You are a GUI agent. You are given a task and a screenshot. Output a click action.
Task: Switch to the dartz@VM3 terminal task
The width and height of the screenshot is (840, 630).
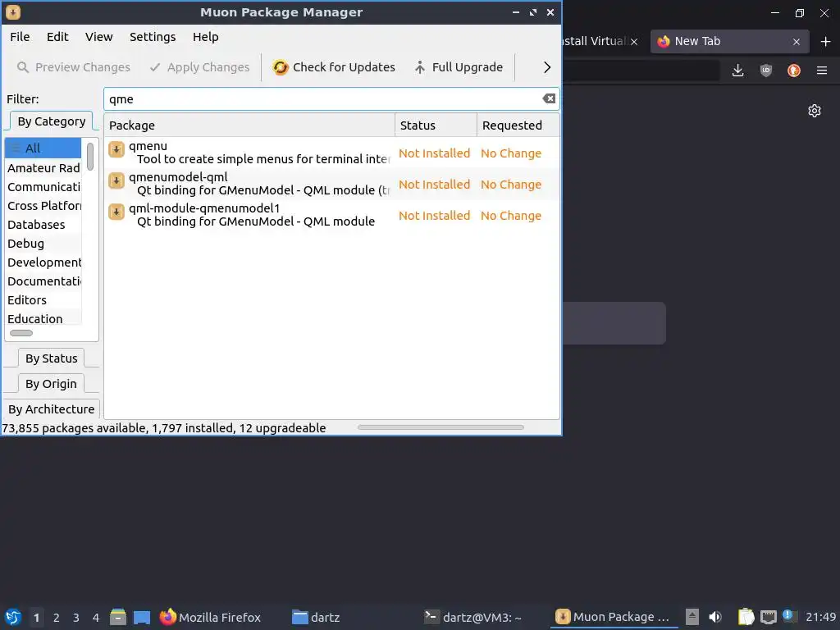click(x=473, y=617)
